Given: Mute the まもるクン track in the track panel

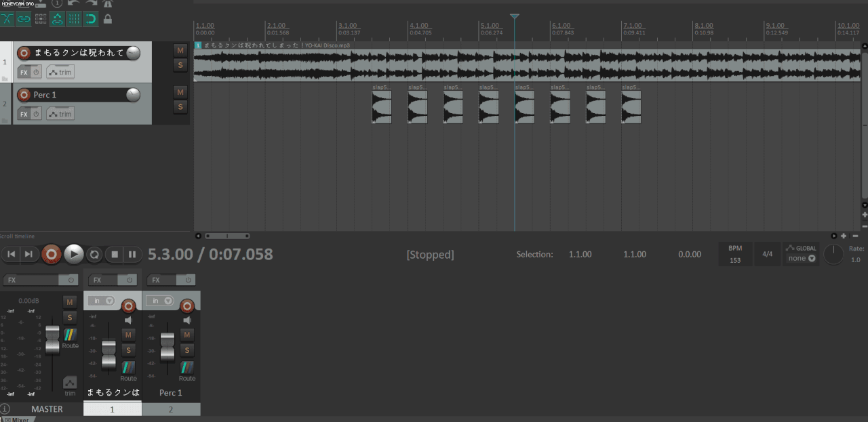Looking at the screenshot, I should pos(180,50).
